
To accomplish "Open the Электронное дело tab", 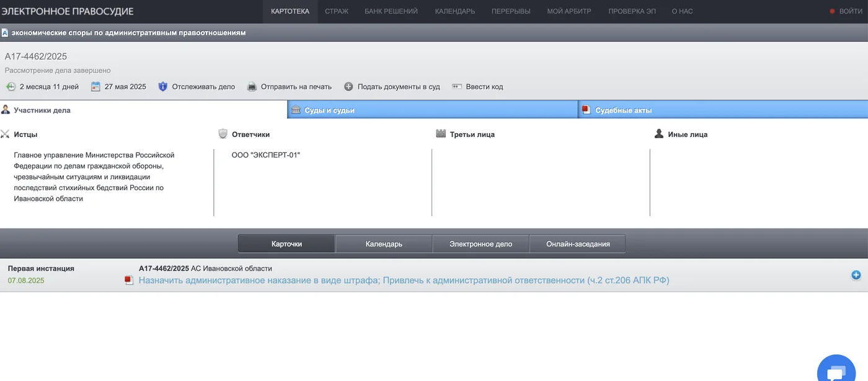I will pyautogui.click(x=480, y=244).
